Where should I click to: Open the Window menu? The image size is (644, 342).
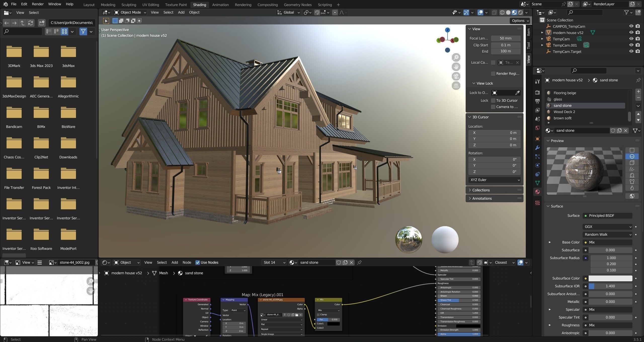55,4
